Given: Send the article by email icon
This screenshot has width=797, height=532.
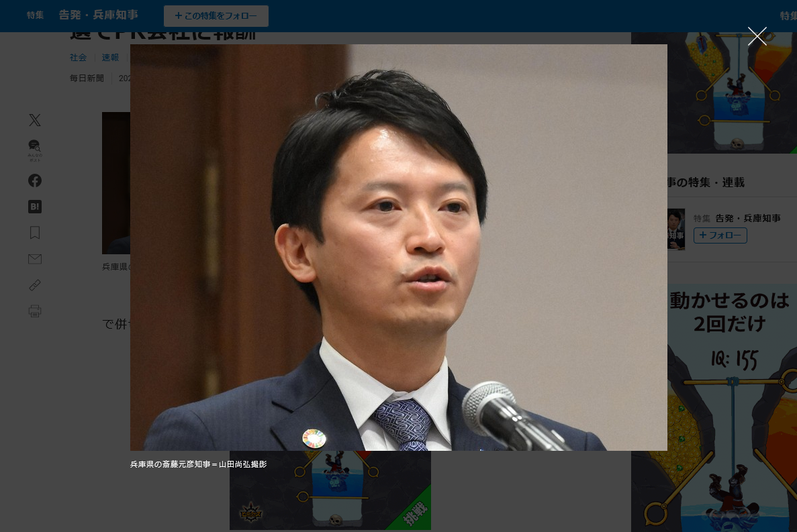Looking at the screenshot, I should tap(34, 259).
